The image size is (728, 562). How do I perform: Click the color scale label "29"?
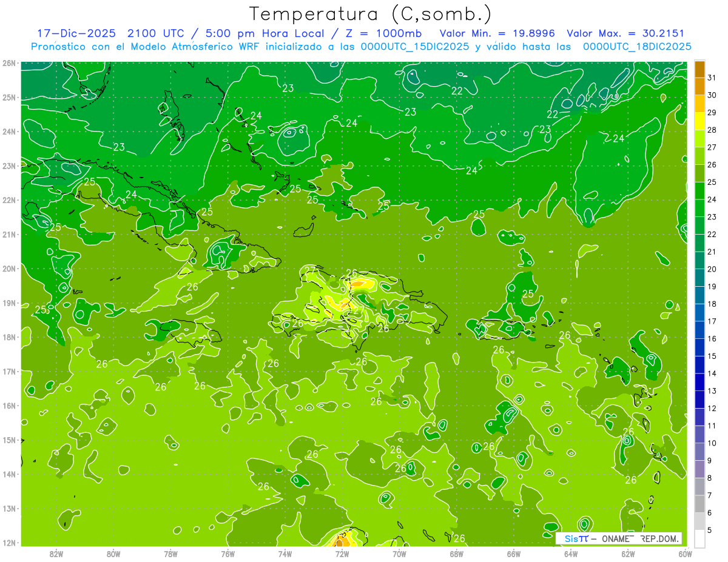point(712,113)
